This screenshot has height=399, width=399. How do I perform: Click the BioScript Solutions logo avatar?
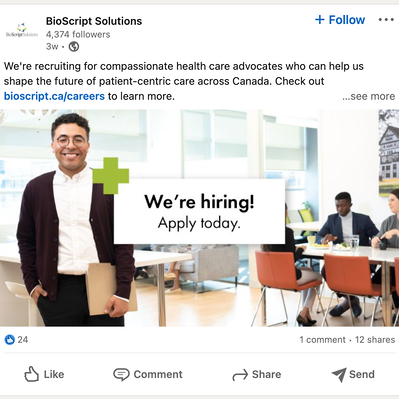pyautogui.click(x=22, y=30)
